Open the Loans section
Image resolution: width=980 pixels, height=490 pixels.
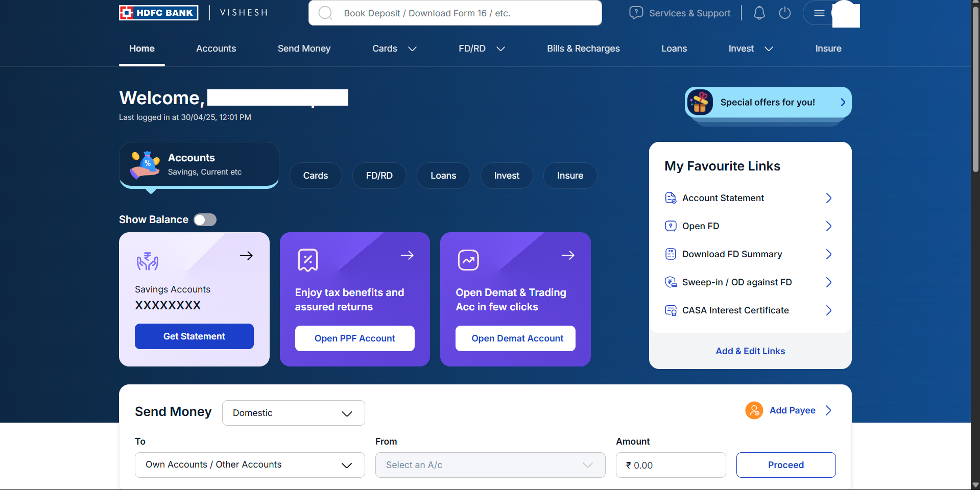click(x=674, y=48)
